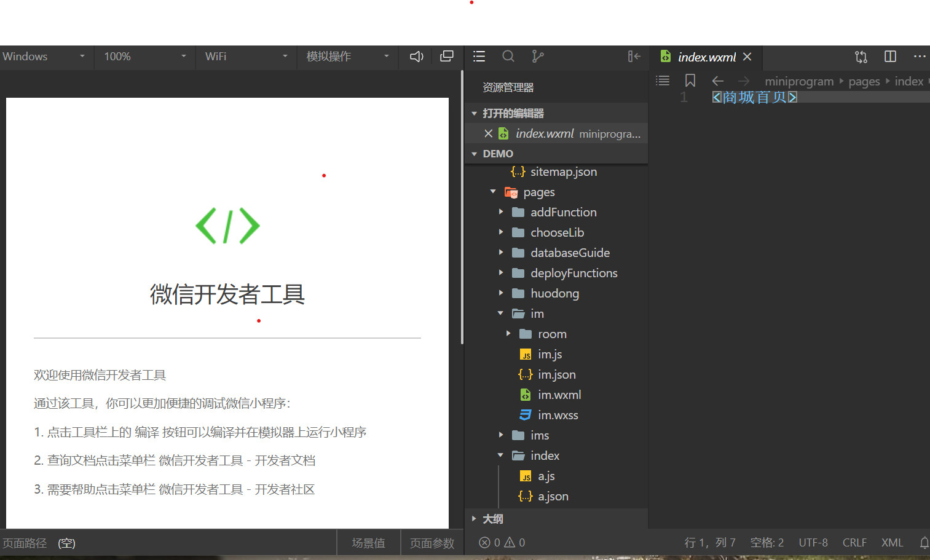Click miniprogram in the breadcrumb
The height and width of the screenshot is (560, 930).
point(799,81)
